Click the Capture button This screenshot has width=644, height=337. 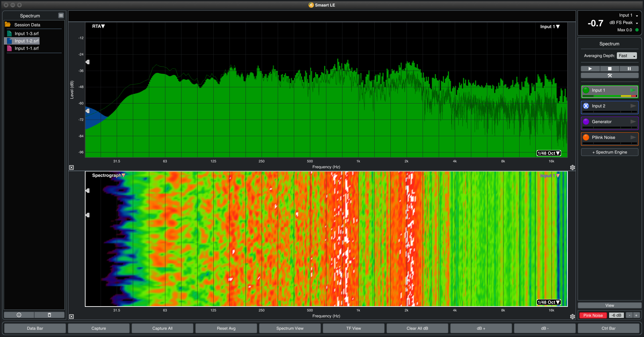[99, 328]
